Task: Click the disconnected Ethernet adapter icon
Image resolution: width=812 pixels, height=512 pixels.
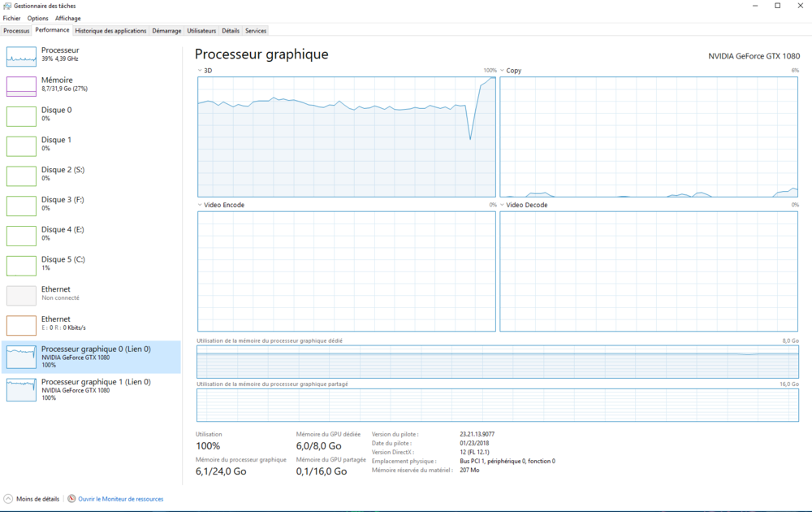Action: point(21,295)
